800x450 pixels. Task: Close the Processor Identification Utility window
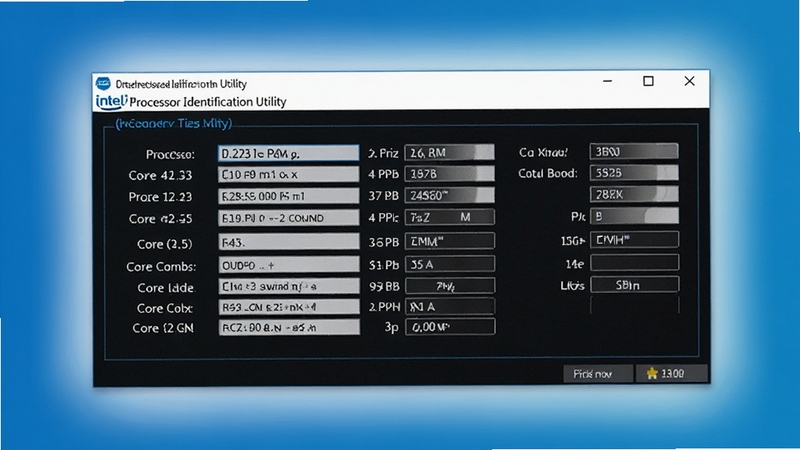tap(689, 81)
